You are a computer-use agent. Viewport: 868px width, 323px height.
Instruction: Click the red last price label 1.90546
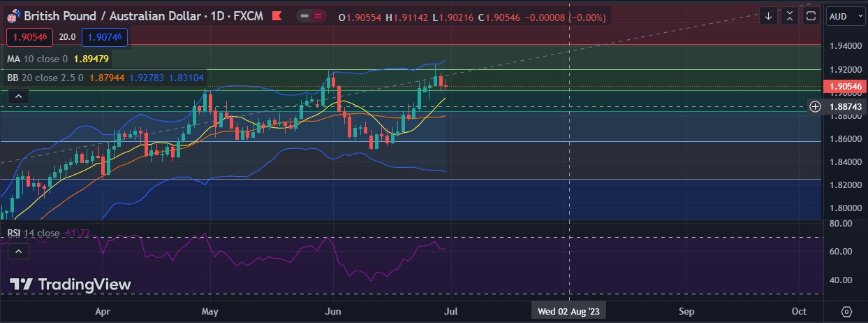coord(844,87)
